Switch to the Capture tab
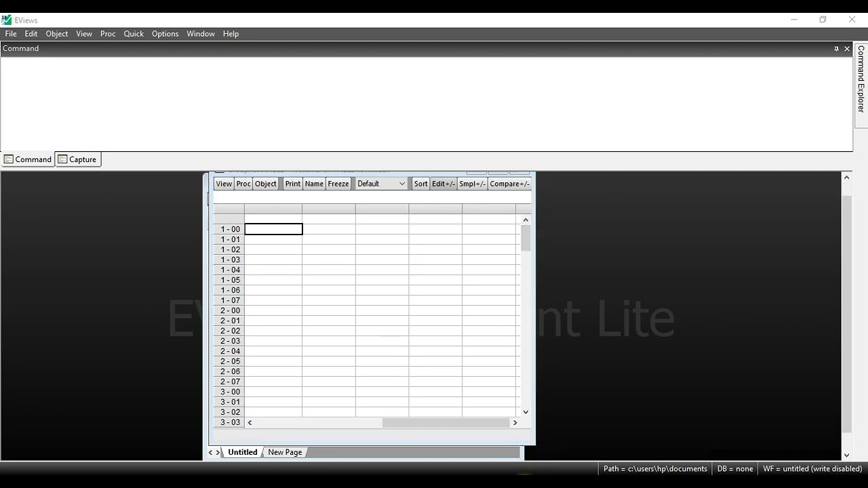The image size is (868, 488). point(77,159)
